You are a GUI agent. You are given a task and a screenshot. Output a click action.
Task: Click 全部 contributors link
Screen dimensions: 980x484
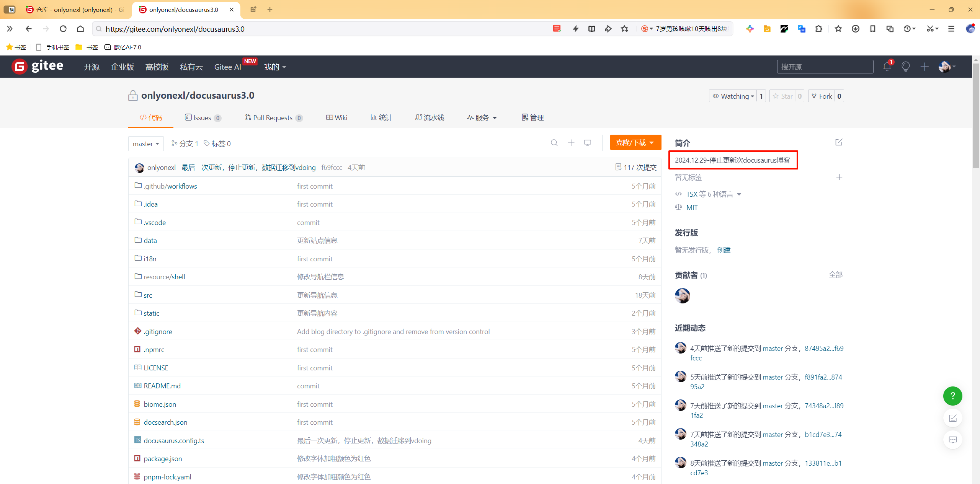pos(836,275)
